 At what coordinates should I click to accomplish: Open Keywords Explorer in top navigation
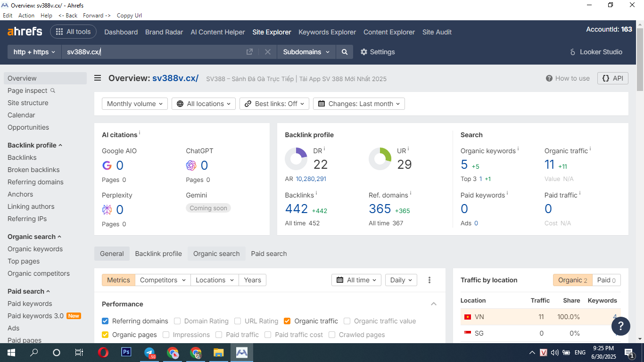tap(327, 32)
